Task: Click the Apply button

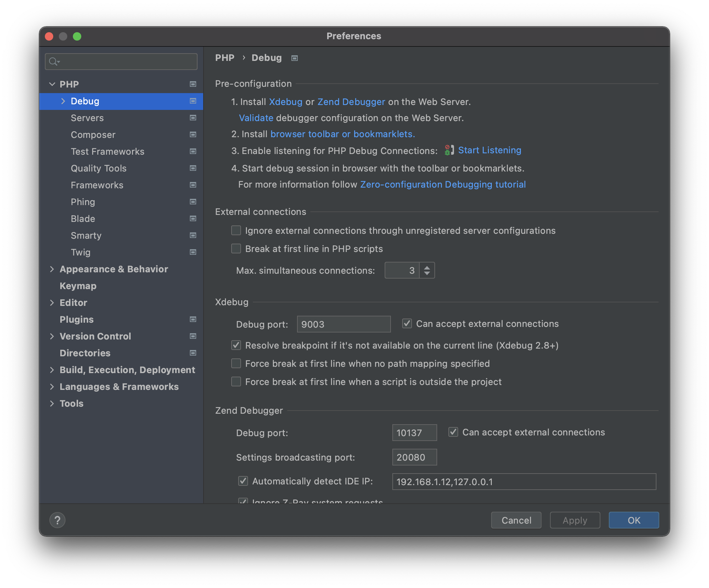Action: click(x=575, y=520)
